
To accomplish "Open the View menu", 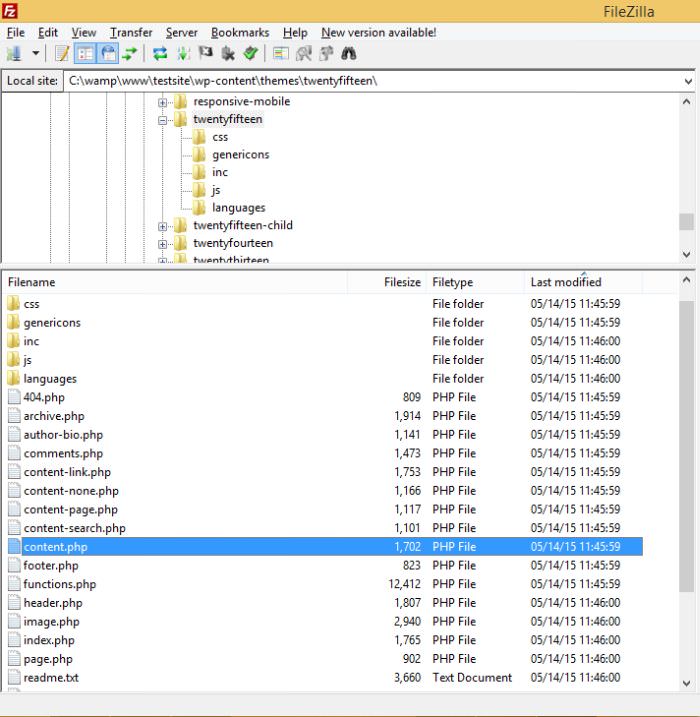I will tap(84, 32).
